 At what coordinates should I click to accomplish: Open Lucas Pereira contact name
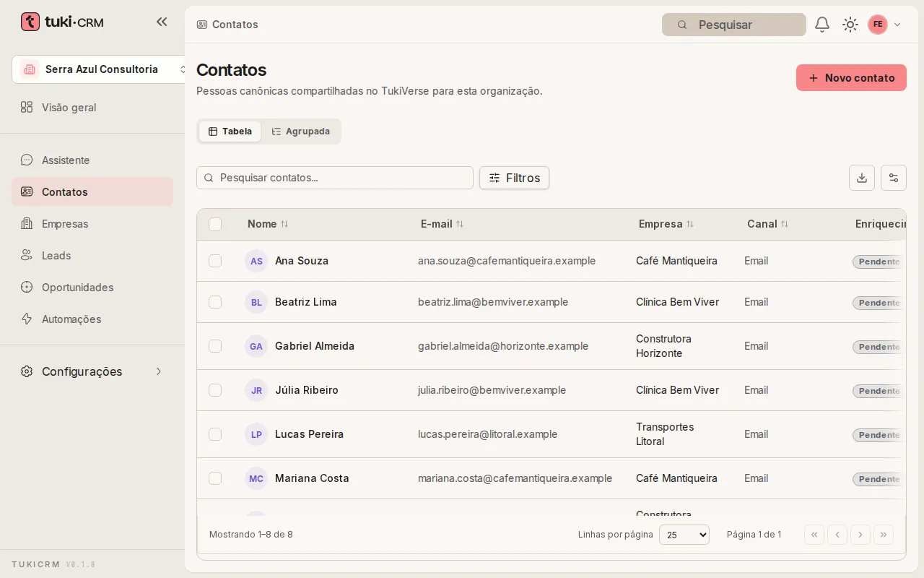(x=309, y=434)
